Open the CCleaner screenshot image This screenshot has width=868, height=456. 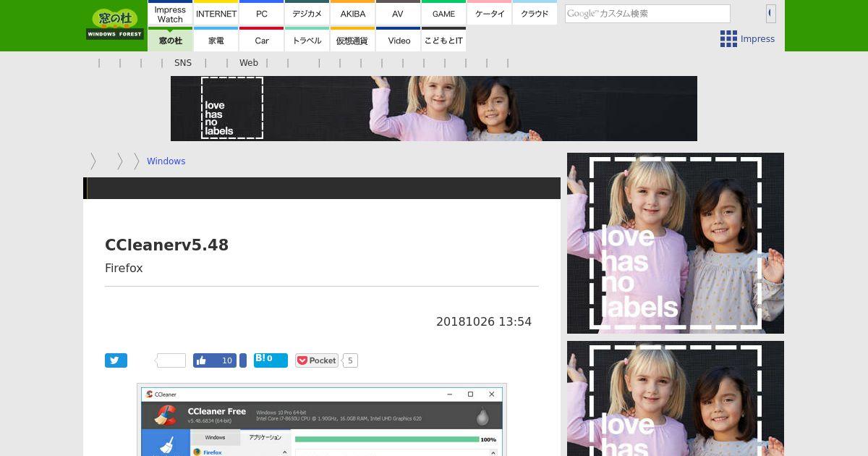(322, 420)
